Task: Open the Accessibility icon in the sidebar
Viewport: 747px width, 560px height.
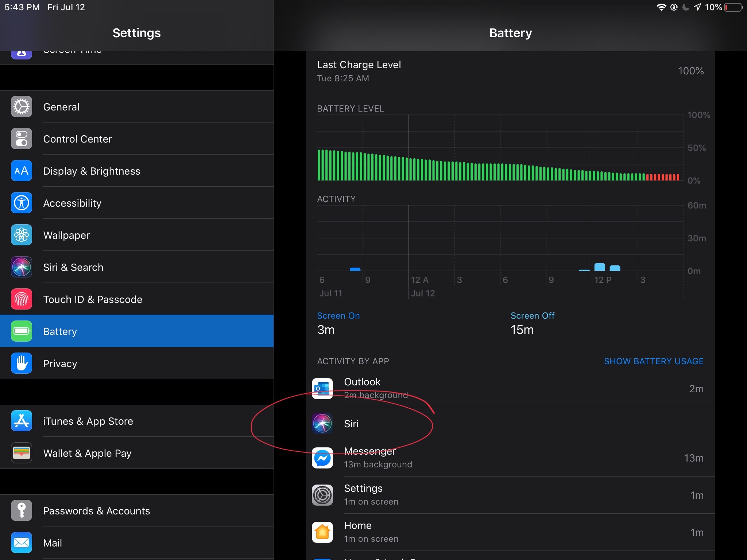Action: pyautogui.click(x=22, y=203)
